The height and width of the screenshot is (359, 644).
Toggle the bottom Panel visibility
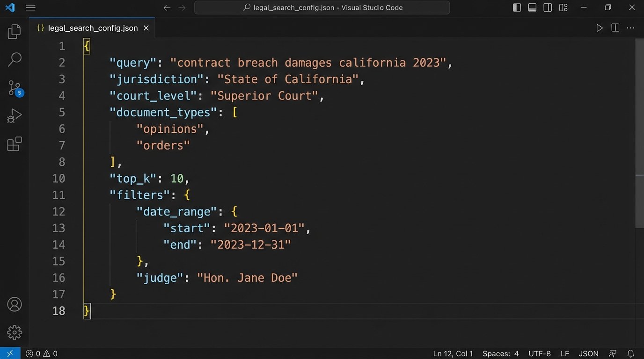click(x=532, y=7)
